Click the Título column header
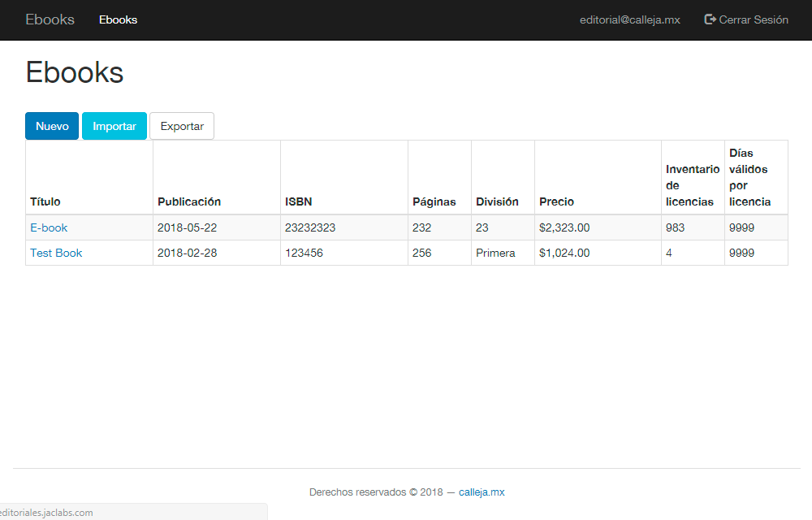812x520 pixels. (x=45, y=201)
